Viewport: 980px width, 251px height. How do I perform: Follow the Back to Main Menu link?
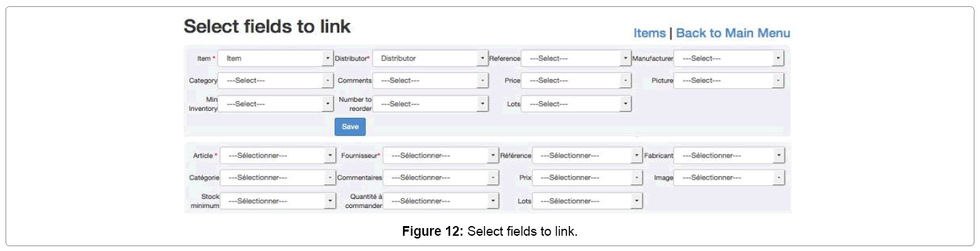(733, 33)
